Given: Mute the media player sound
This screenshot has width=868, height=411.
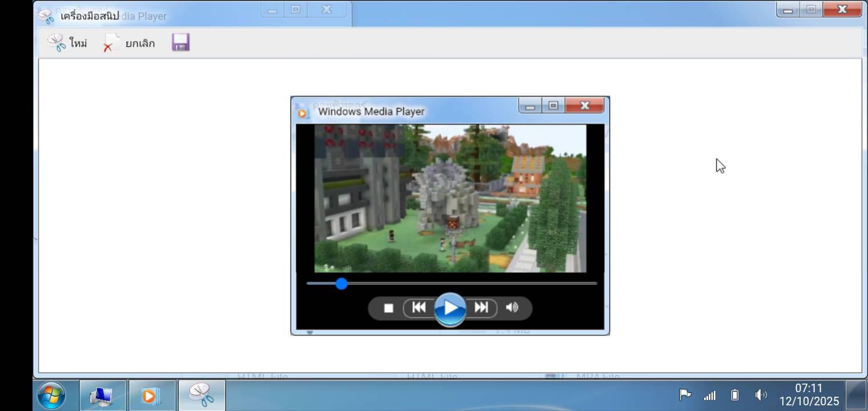Looking at the screenshot, I should [512, 308].
